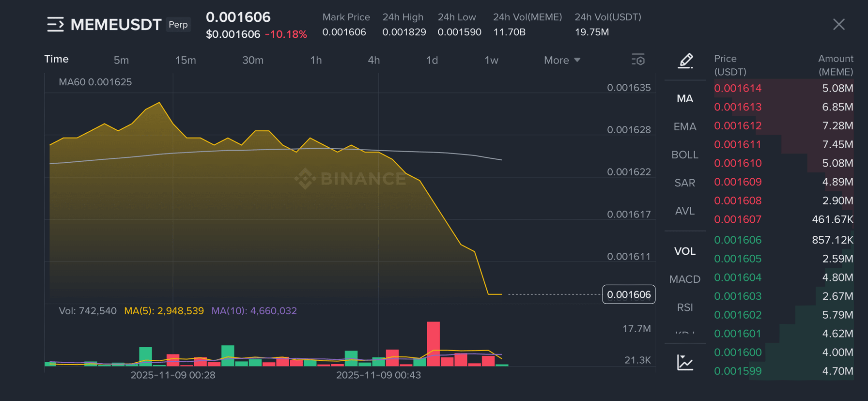
Task: Switch sub-chart to MACD indicator
Action: coord(684,279)
